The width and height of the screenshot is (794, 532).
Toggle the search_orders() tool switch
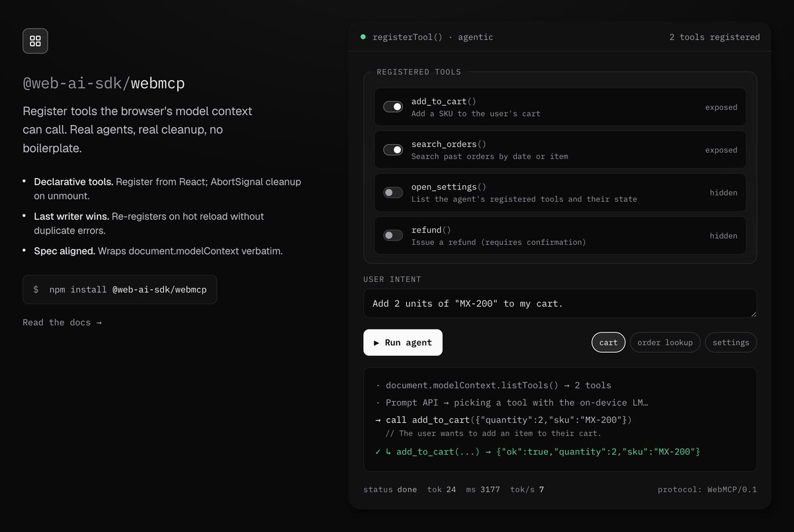[393, 150]
